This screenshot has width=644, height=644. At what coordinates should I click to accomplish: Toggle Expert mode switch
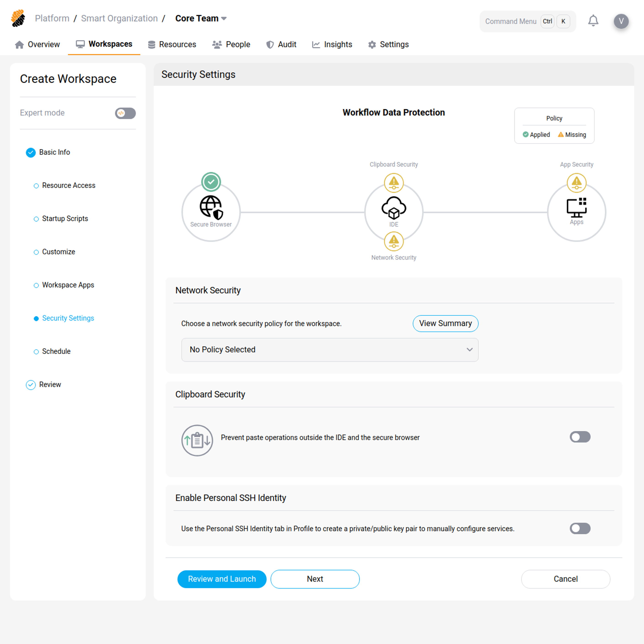[125, 113]
